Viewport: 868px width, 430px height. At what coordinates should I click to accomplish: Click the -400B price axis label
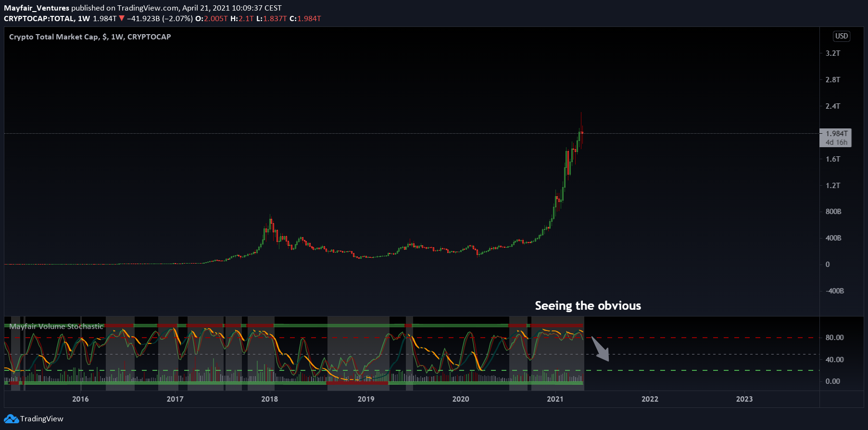tap(834, 291)
